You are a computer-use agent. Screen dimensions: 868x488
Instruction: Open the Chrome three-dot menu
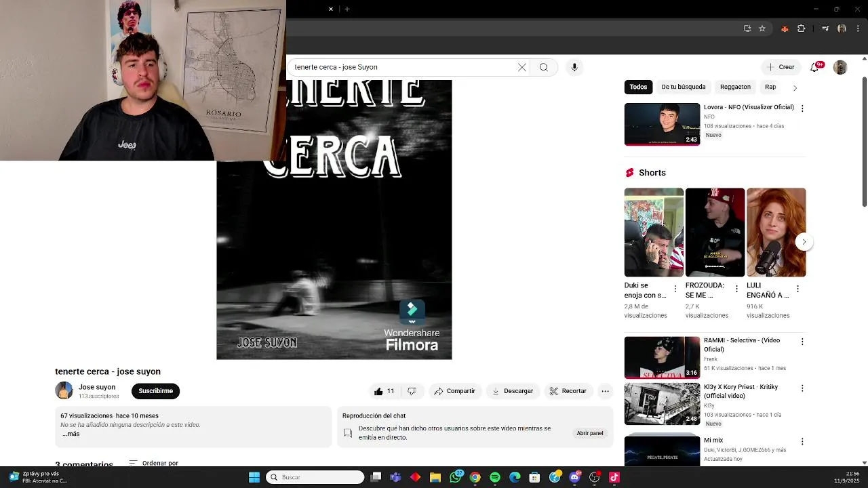858,28
